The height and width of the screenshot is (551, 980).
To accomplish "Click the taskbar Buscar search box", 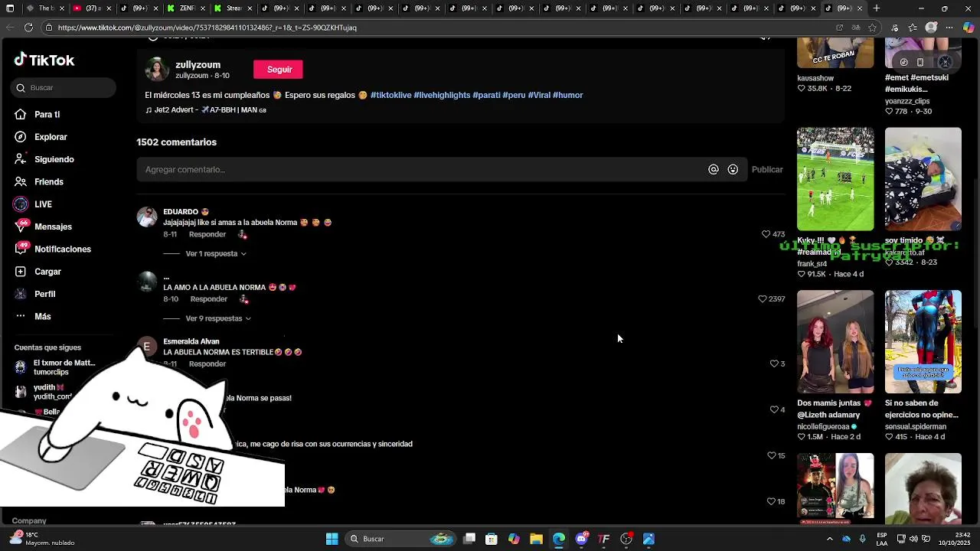I will [401, 539].
